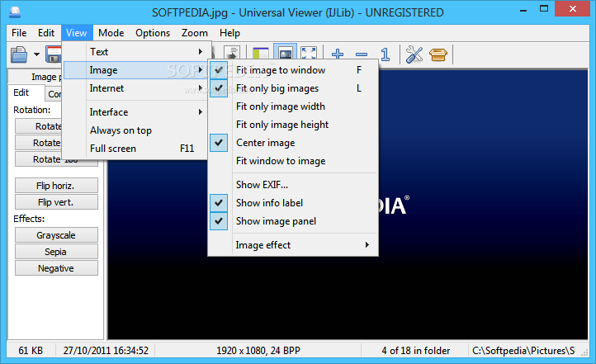Click the window resize grip in status bar
Viewport: 596px width, 364px height.
(x=584, y=353)
